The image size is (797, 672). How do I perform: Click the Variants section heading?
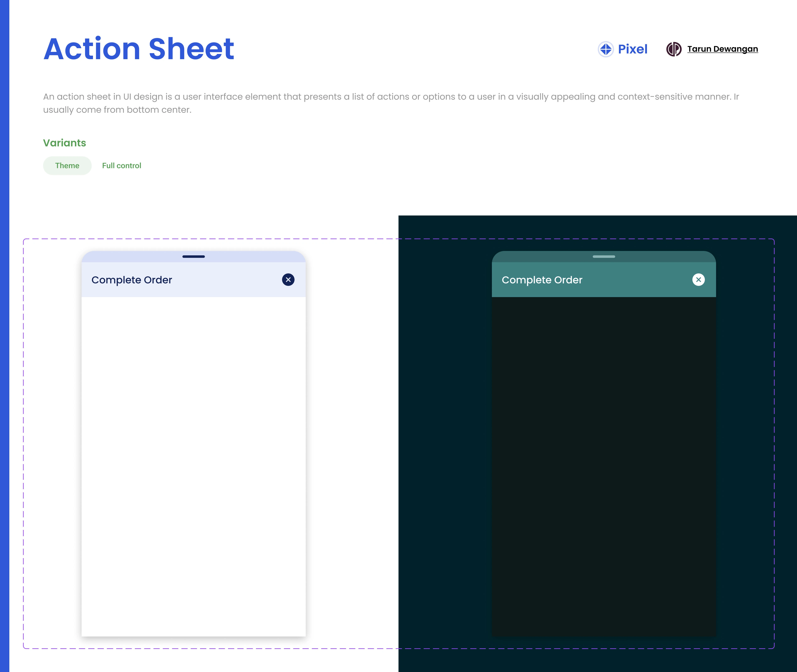tap(64, 143)
